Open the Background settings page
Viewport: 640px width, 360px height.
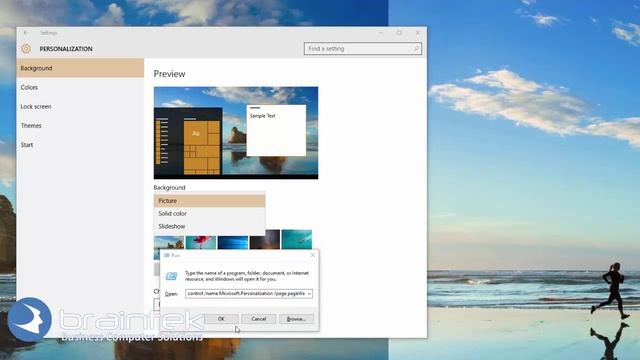[x=80, y=68]
